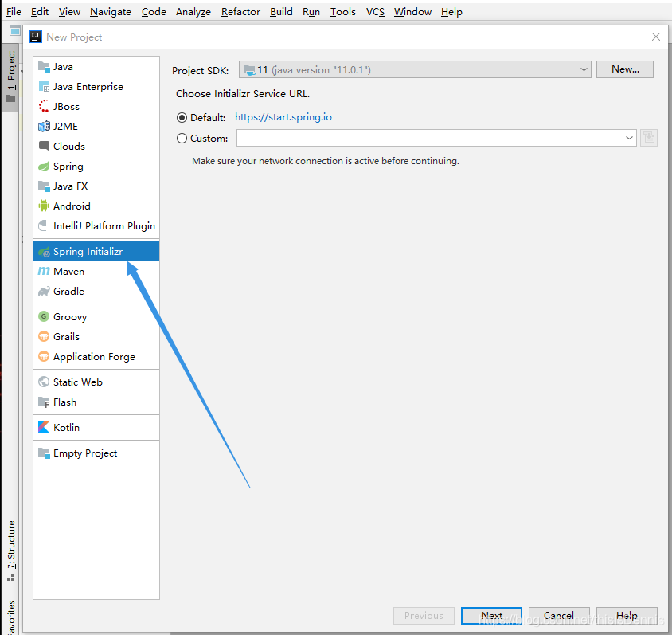Image resolution: width=672 pixels, height=635 pixels.
Task: Open the Navigate menu
Action: (111, 12)
